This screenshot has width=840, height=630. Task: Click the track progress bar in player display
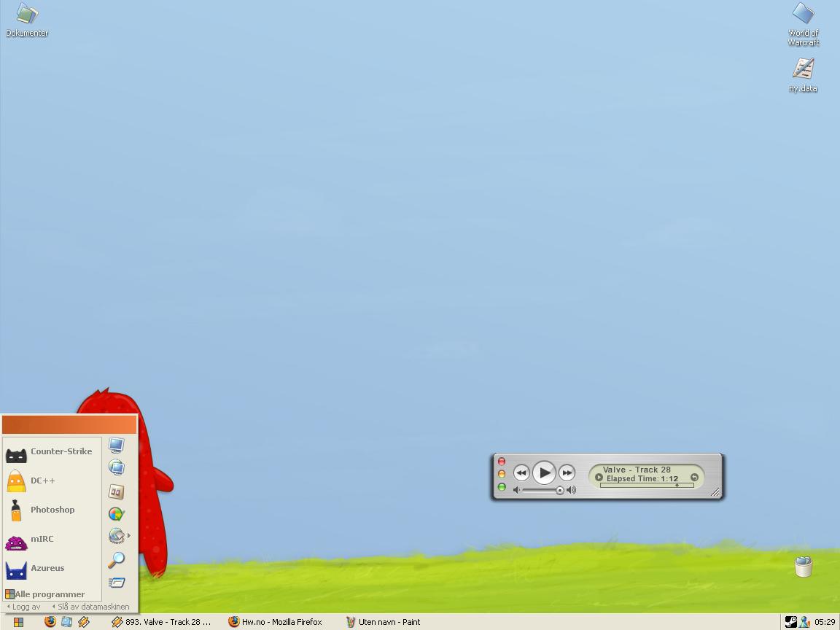(x=647, y=486)
